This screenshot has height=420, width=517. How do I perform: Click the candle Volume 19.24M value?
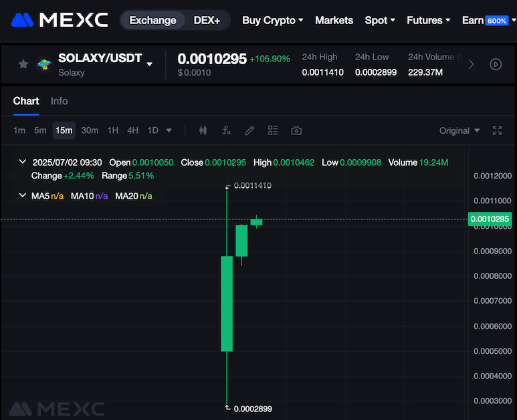click(433, 163)
